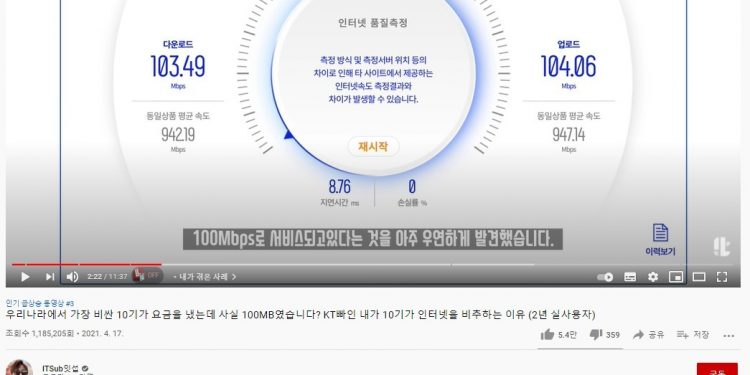Click the video progress seek bar
The image size is (750, 375).
click(x=372, y=264)
